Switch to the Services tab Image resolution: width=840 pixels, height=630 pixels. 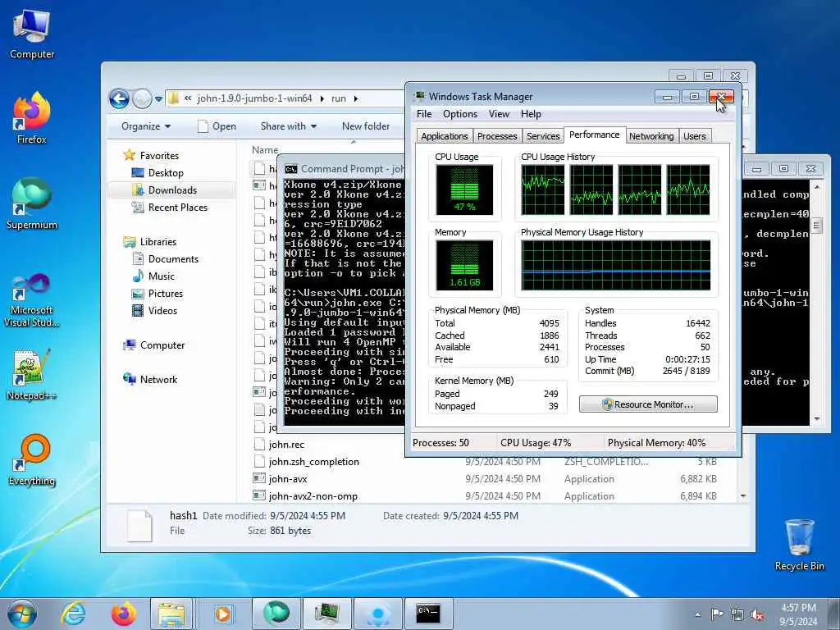543,136
